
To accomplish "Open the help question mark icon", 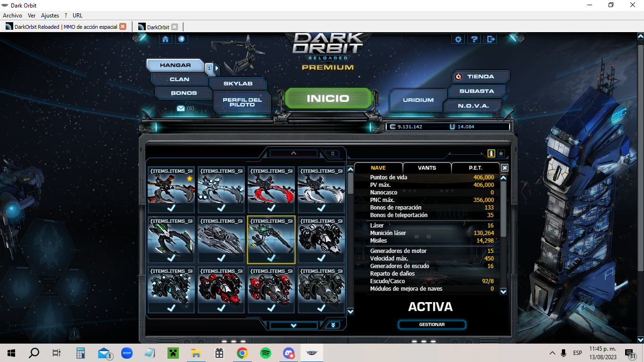I will (474, 39).
